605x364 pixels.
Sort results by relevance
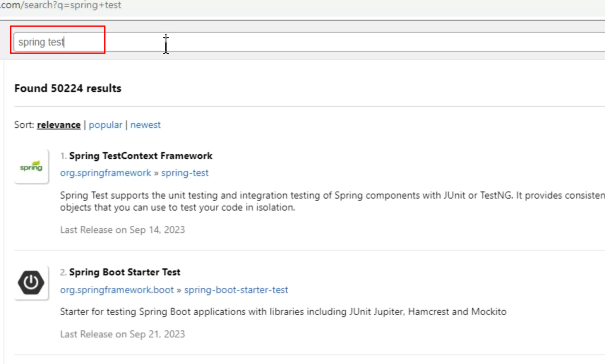59,125
